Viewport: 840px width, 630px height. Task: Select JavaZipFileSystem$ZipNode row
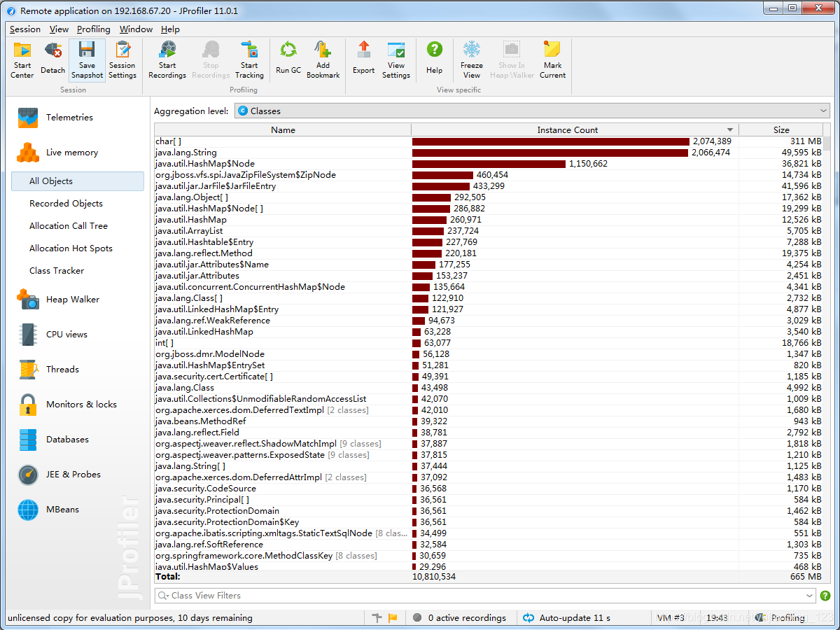pos(489,175)
